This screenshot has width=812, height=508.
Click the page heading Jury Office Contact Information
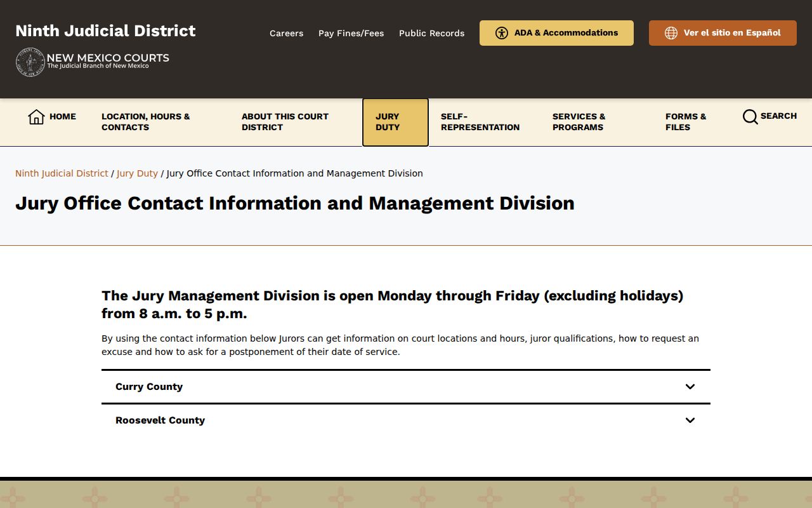pos(295,203)
